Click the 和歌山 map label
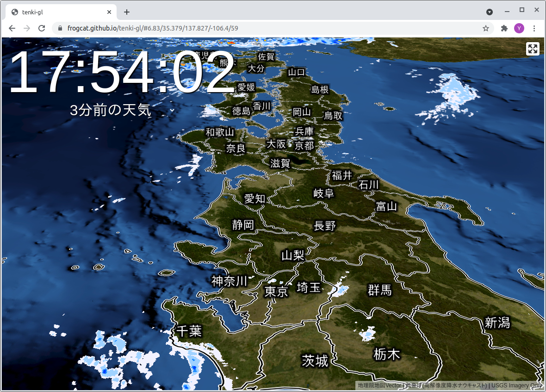Screen dimensions: 546x392 coord(220,132)
